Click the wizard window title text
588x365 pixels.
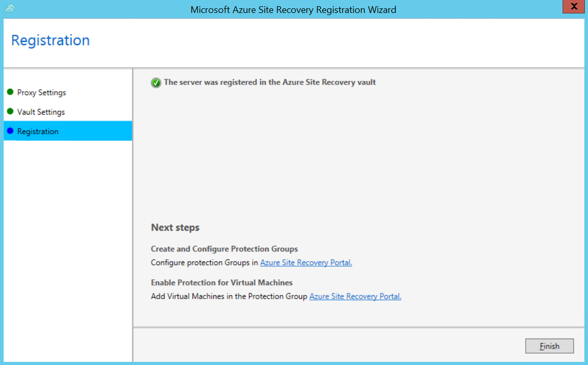(x=293, y=10)
